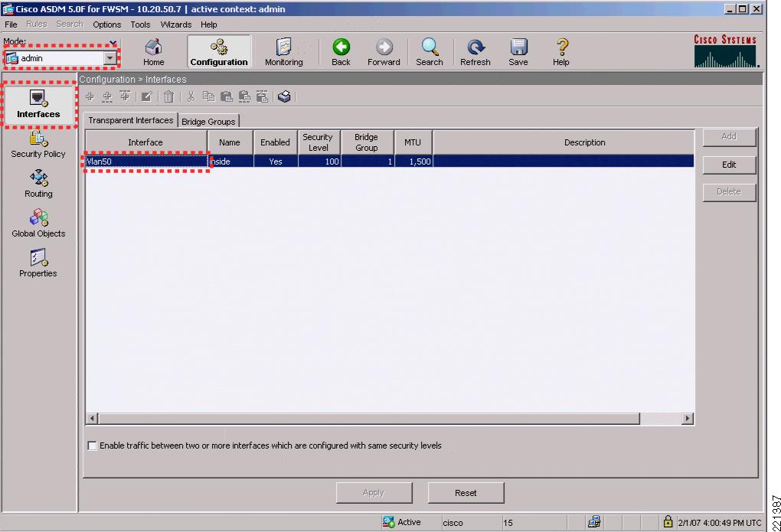Click the security level '100' cell

coord(320,162)
